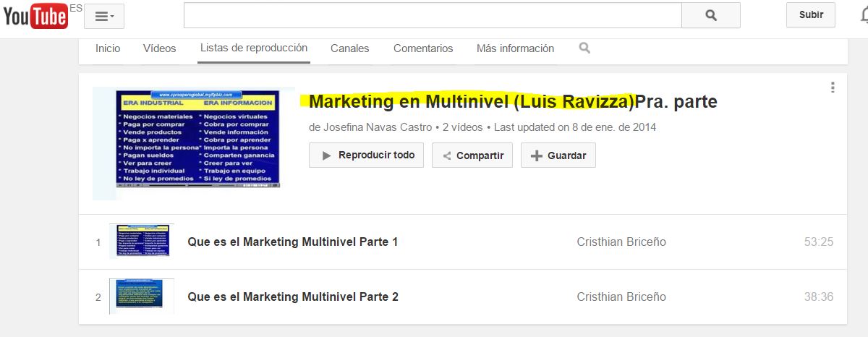Open the Canales tab

pyautogui.click(x=350, y=48)
